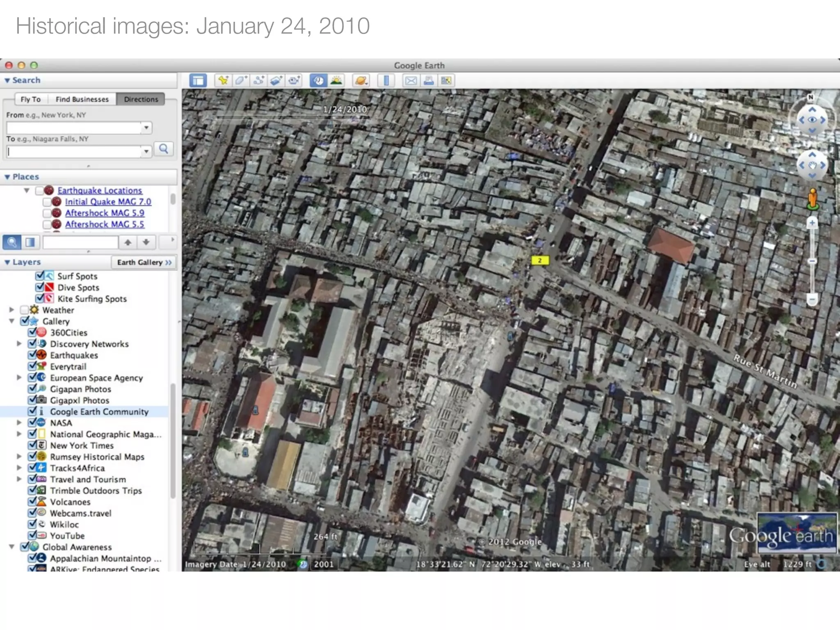Activate the ruler measurement tool
The height and width of the screenshot is (630, 840).
[386, 80]
